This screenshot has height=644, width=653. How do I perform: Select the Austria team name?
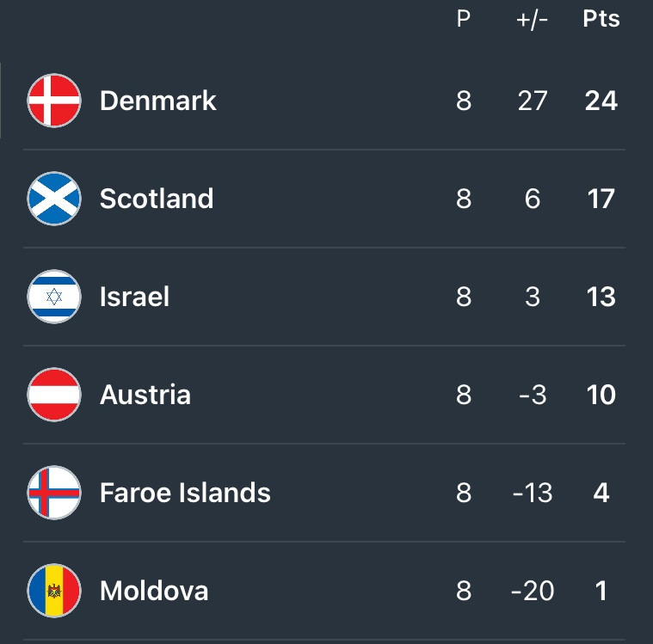pos(145,395)
